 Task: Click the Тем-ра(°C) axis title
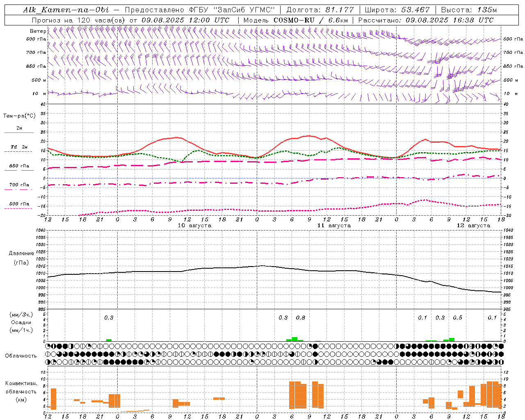click(19, 116)
